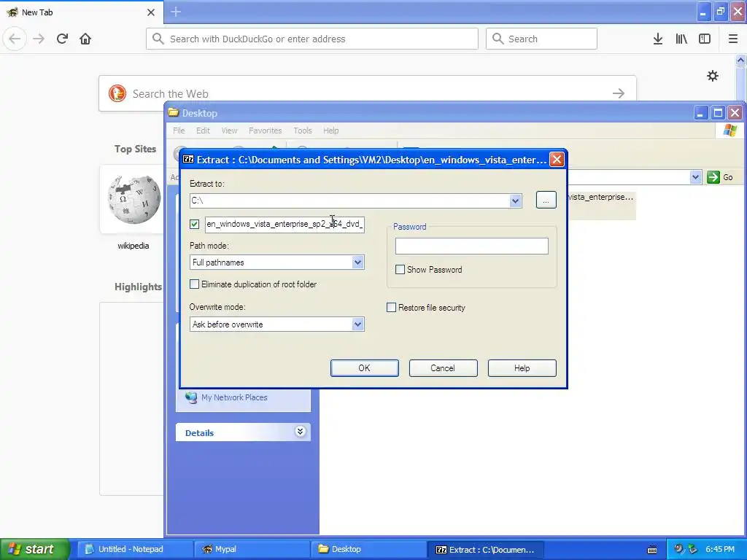Enable Eliminate duplication of root folder
Screen dimensions: 747x560
click(x=194, y=284)
